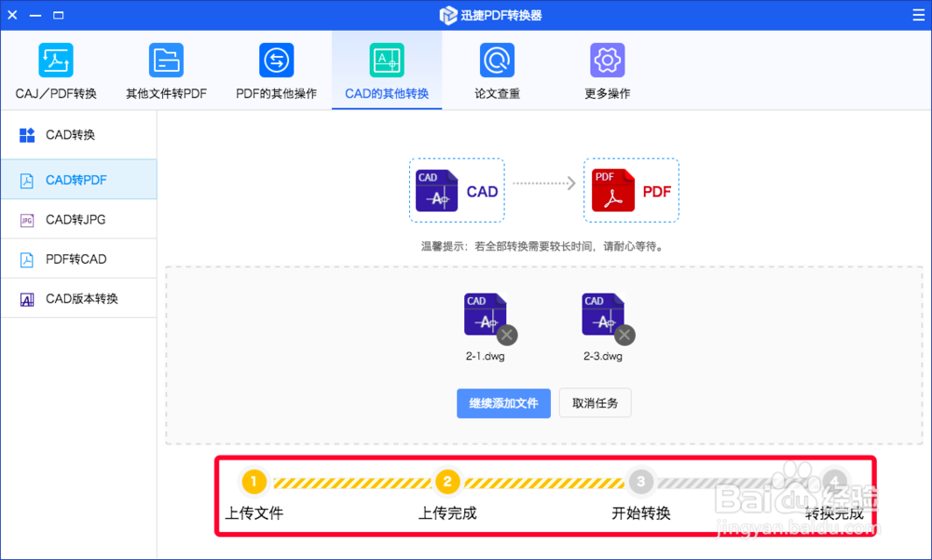Click the 取消任务 button

click(595, 403)
